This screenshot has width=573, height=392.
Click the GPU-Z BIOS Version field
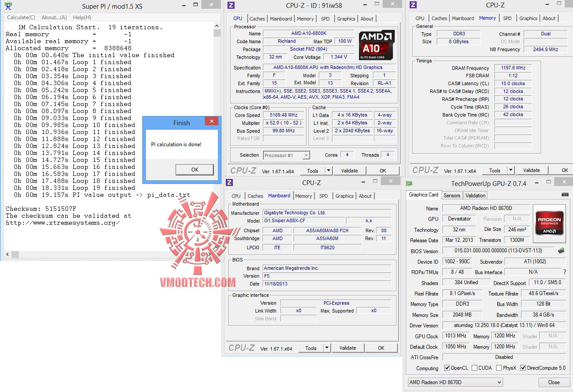click(x=498, y=251)
